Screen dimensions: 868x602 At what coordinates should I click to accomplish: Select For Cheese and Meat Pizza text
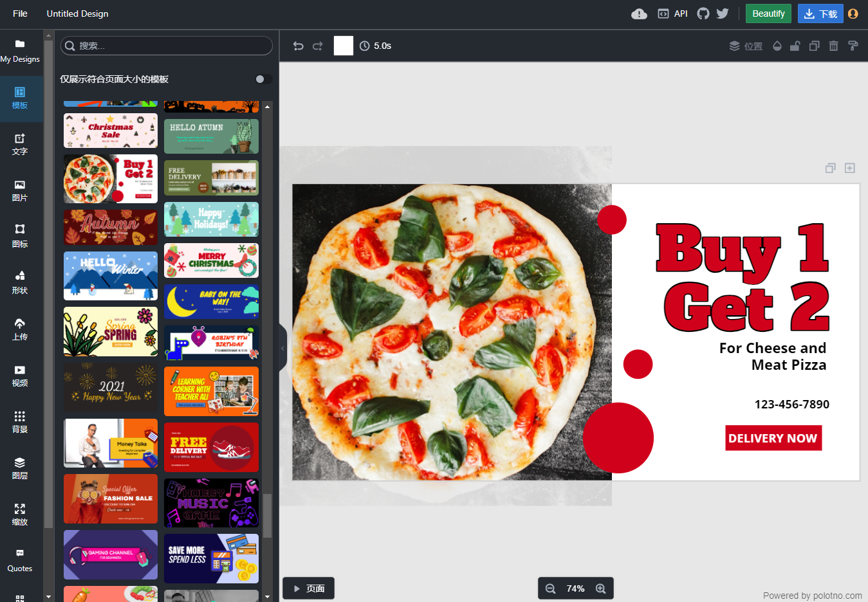click(772, 356)
